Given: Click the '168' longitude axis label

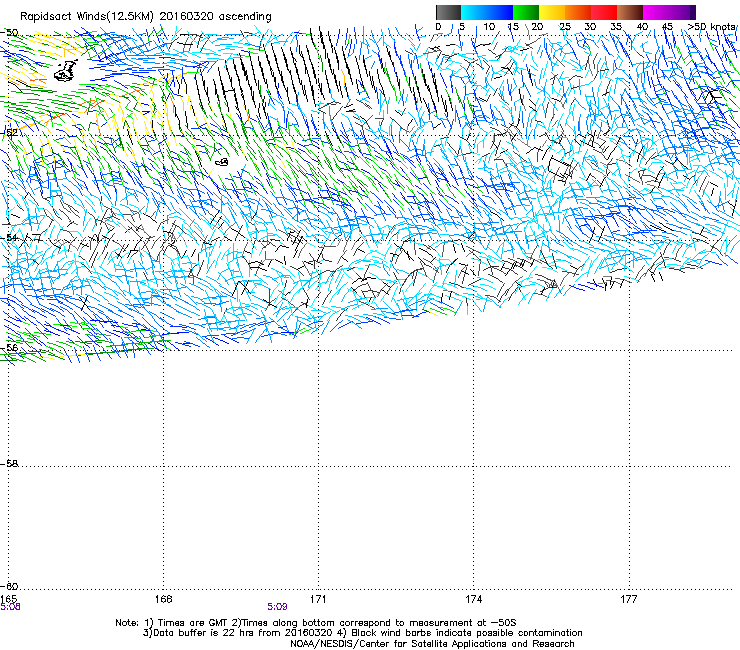Looking at the screenshot, I should [163, 599].
